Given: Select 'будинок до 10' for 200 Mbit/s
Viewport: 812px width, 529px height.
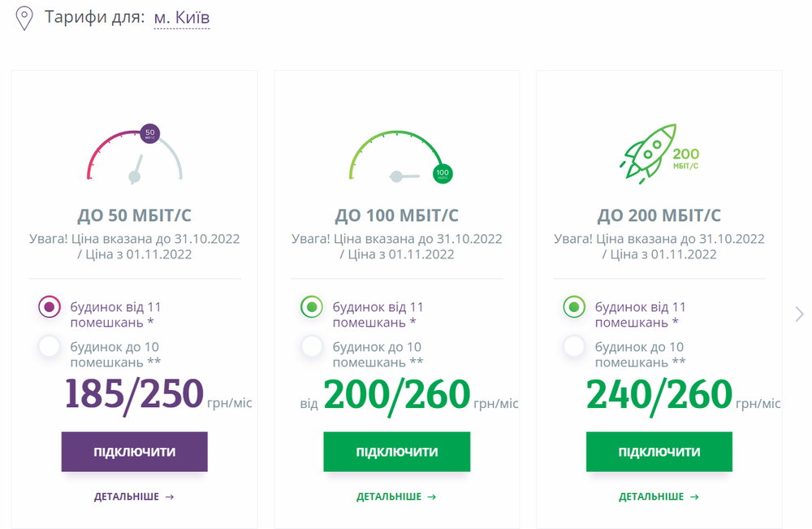Looking at the screenshot, I should pyautogui.click(x=574, y=347).
